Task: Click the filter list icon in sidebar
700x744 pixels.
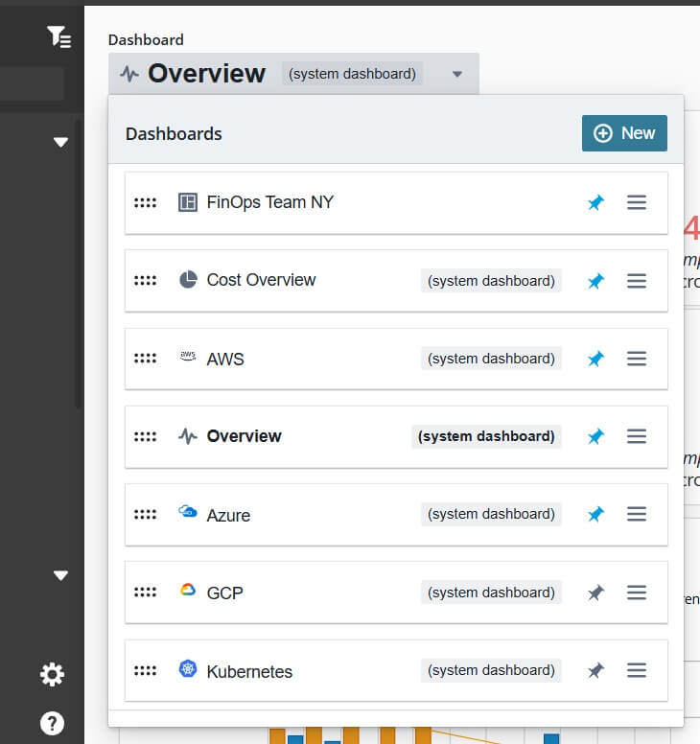Action: click(x=59, y=37)
